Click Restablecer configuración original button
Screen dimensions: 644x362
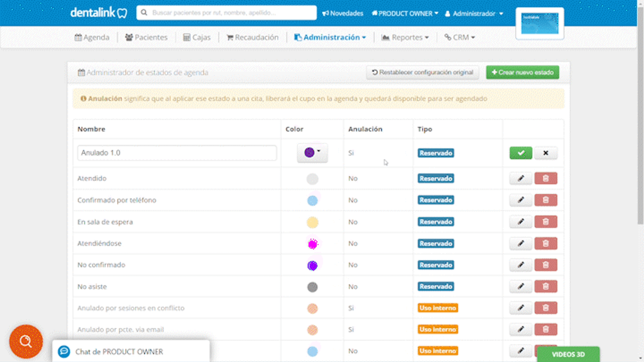coord(422,72)
